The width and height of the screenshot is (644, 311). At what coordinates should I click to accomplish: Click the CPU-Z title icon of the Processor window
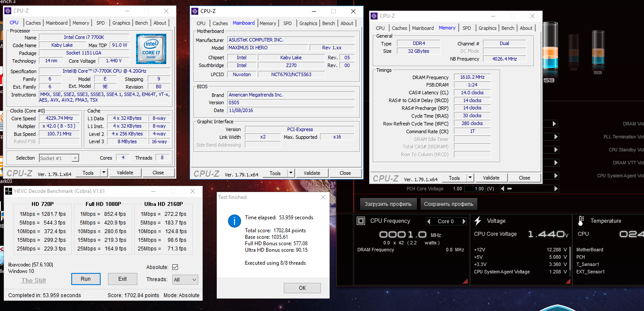point(8,11)
